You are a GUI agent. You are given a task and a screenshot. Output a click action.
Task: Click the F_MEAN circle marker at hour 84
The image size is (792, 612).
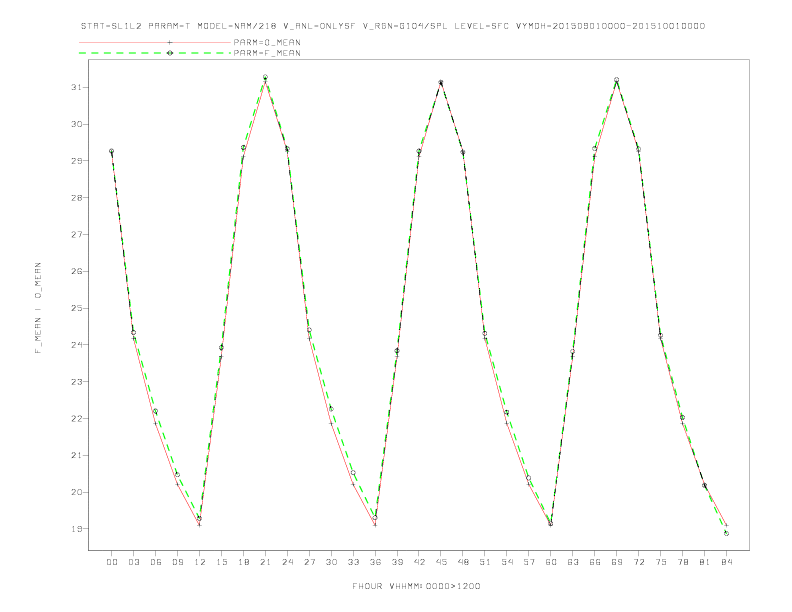[726, 533]
